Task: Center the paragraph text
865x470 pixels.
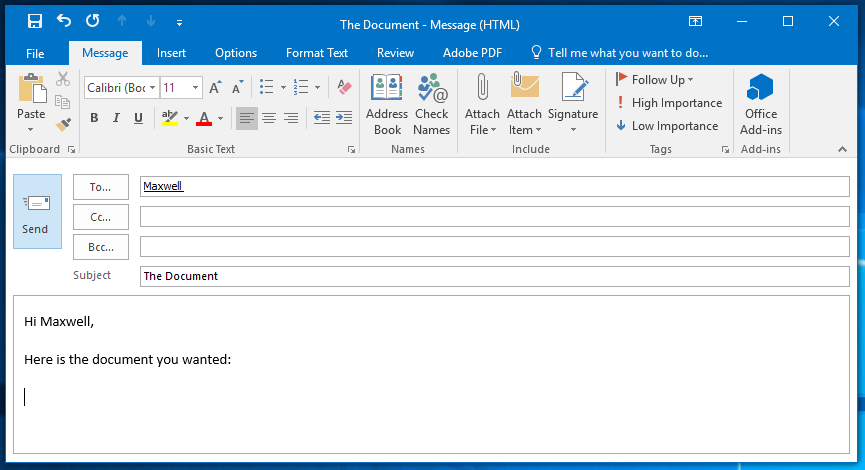Action: pos(269,118)
